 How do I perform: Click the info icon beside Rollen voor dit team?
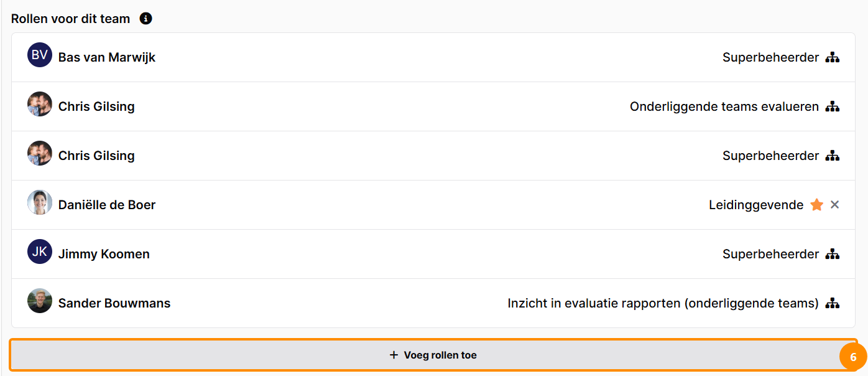coord(146,19)
